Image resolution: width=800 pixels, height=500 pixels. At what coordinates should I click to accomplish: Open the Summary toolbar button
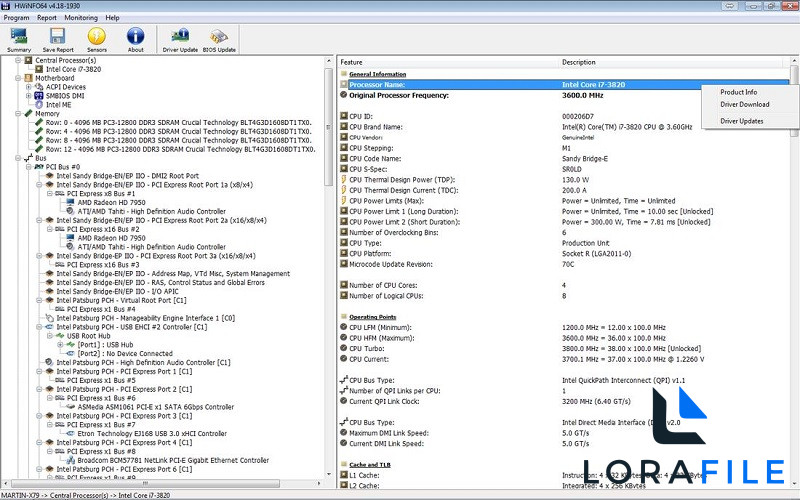pos(19,40)
